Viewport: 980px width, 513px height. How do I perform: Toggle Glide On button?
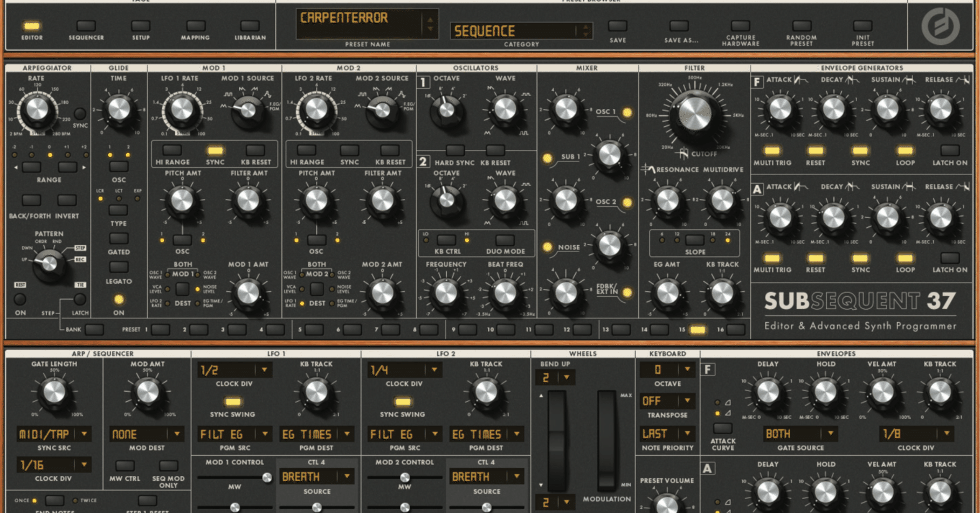tap(119, 300)
